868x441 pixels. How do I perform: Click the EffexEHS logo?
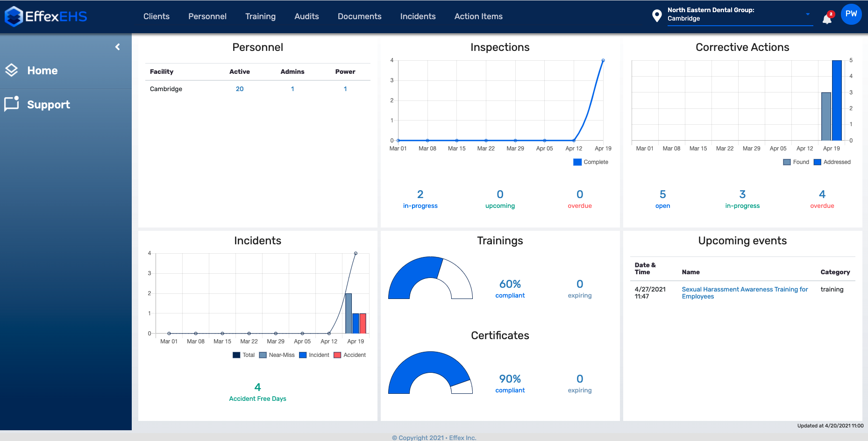click(45, 16)
